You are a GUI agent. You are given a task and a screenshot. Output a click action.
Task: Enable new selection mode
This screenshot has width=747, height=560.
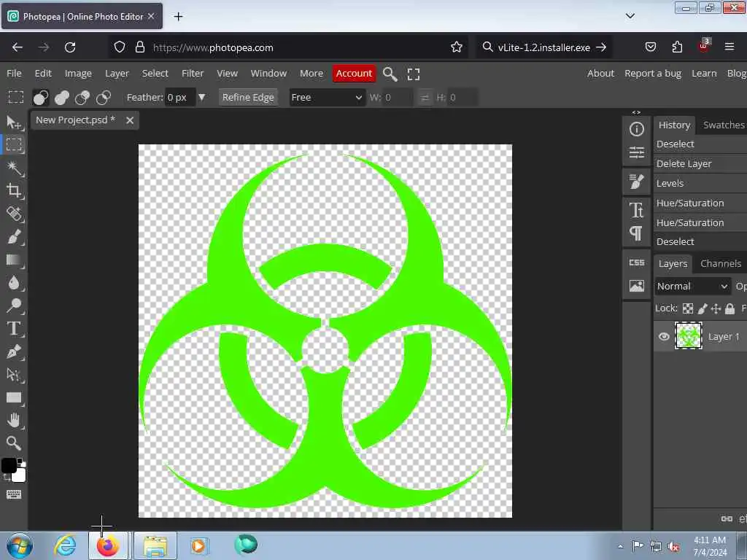(41, 98)
